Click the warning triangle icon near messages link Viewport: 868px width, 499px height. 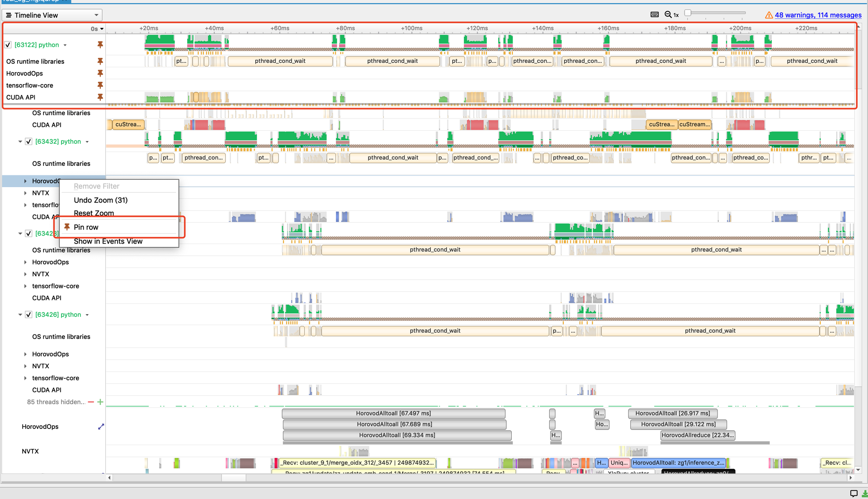[x=769, y=15]
